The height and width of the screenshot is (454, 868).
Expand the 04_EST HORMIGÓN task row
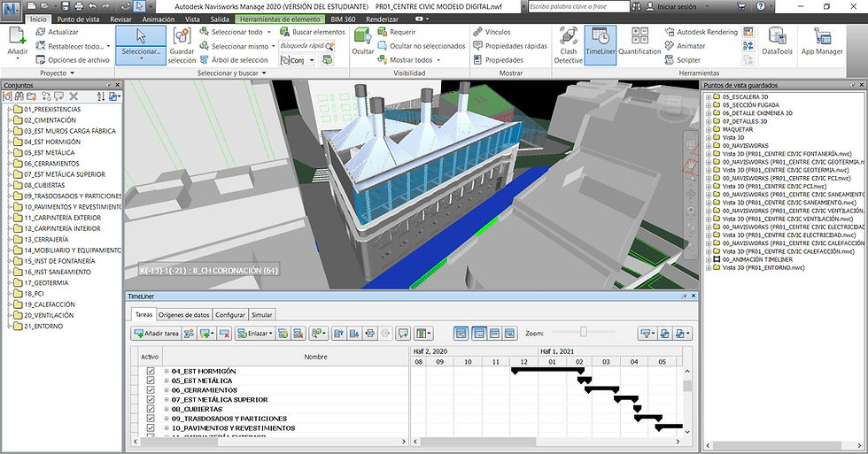click(x=167, y=371)
